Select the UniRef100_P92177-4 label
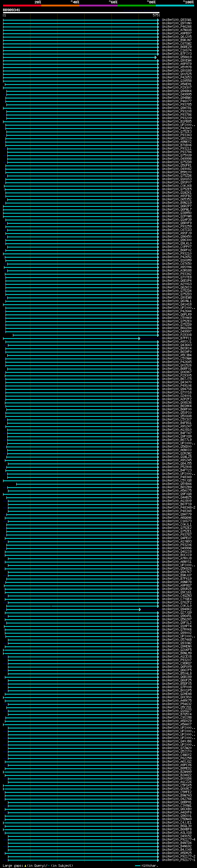This screenshot has height=868, width=197. coord(179,839)
